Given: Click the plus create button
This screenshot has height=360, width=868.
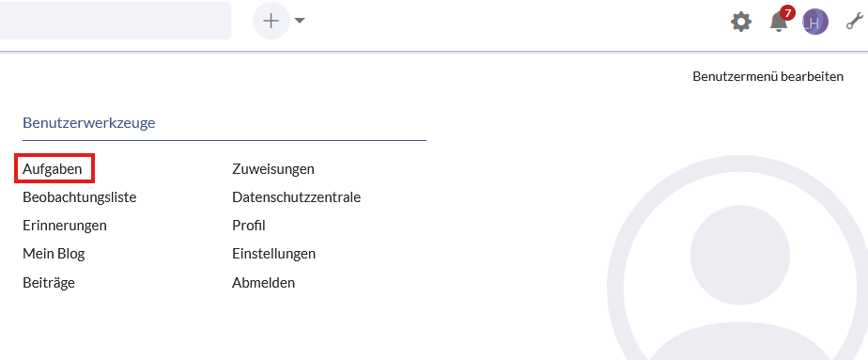Looking at the screenshot, I should click(271, 21).
